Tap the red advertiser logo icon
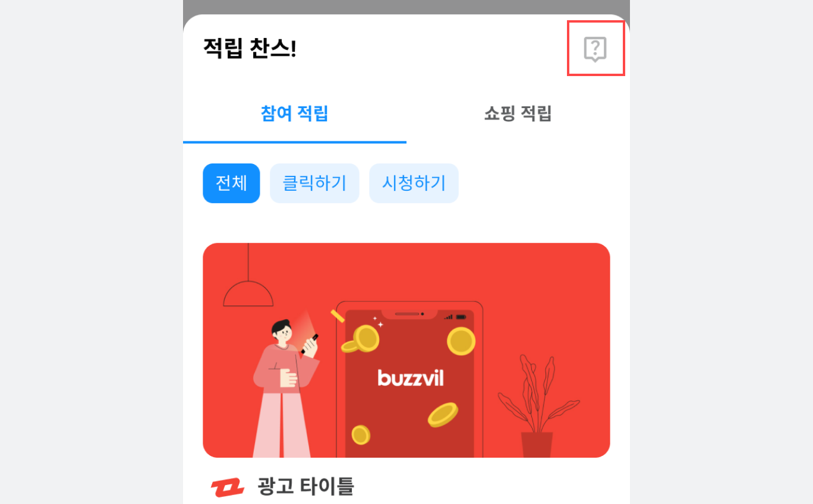The image size is (813, 504). pos(228,487)
